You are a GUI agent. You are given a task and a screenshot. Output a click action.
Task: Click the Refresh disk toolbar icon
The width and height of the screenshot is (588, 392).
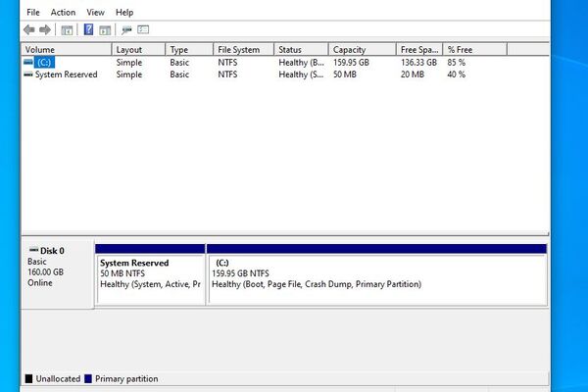(x=126, y=29)
